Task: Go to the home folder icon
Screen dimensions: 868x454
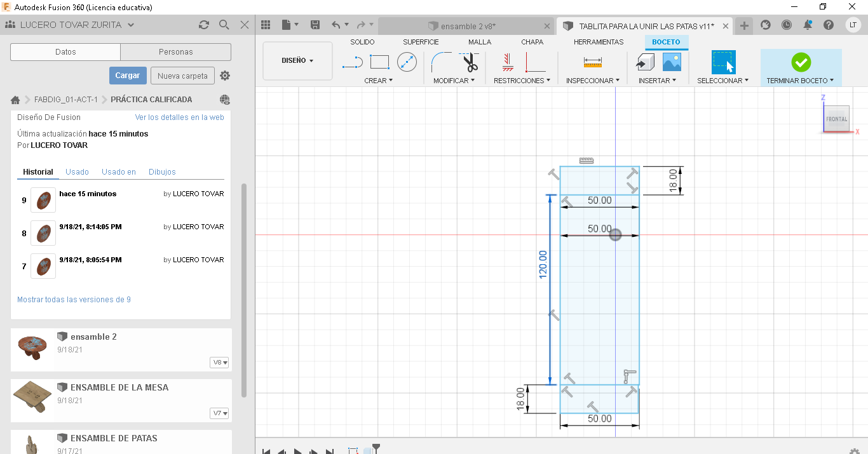Action: [x=15, y=100]
